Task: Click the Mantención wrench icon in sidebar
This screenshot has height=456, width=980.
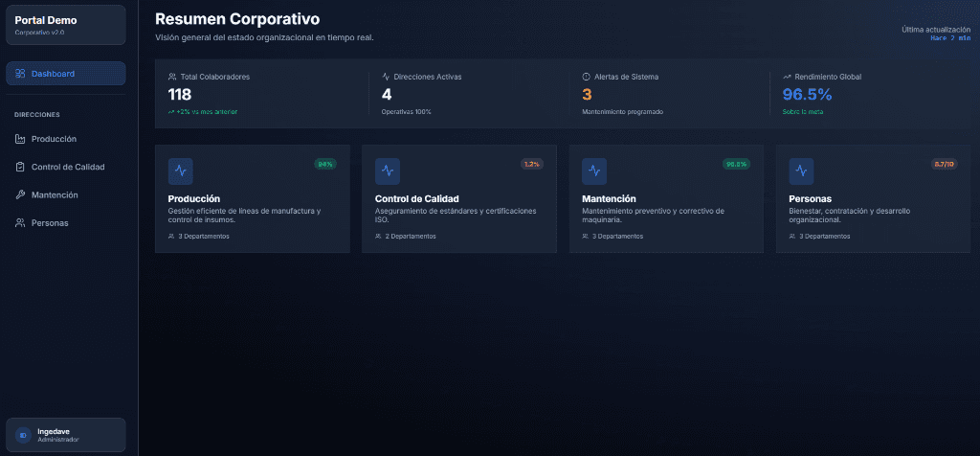Action: (x=19, y=195)
